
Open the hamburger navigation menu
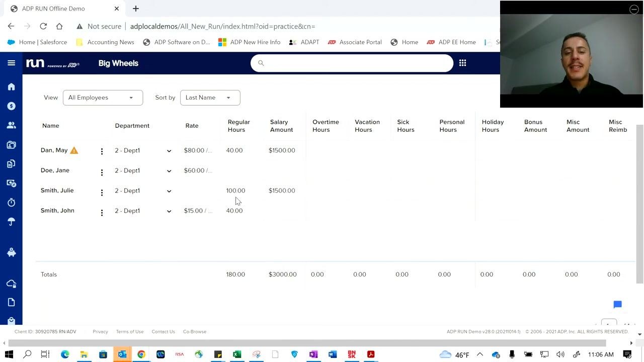point(12,63)
